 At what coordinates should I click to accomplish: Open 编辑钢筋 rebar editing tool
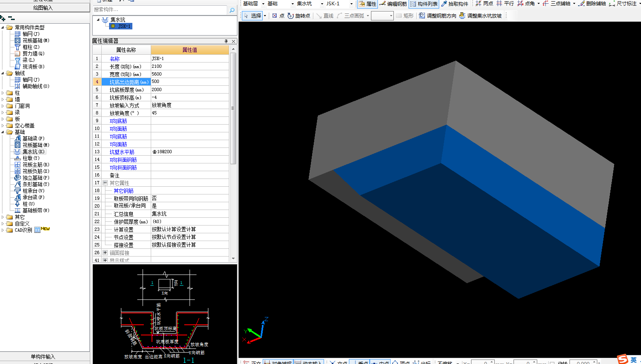click(x=393, y=4)
